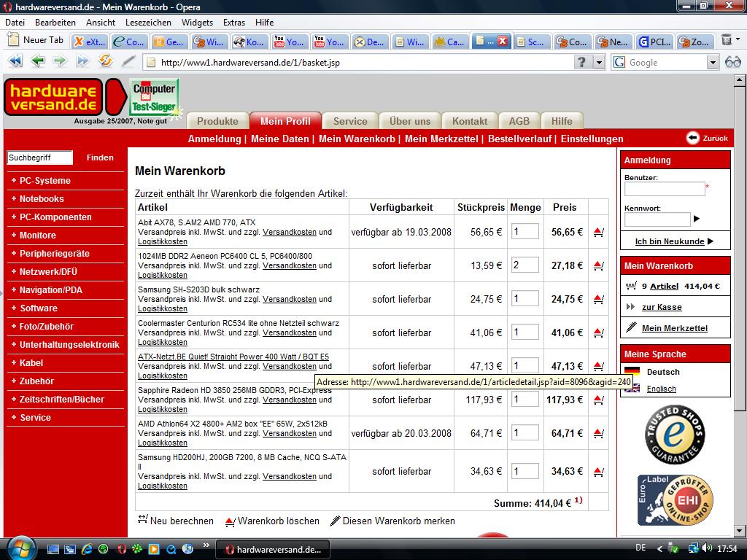The height and width of the screenshot is (560, 747).
Task: Click Diesen Warenkorb merken
Action: [392, 521]
